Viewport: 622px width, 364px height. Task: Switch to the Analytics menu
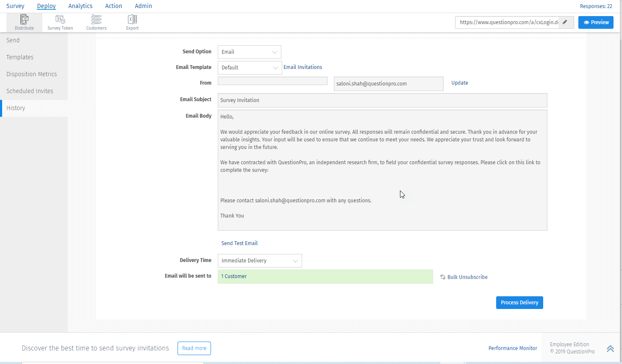pyautogui.click(x=81, y=6)
